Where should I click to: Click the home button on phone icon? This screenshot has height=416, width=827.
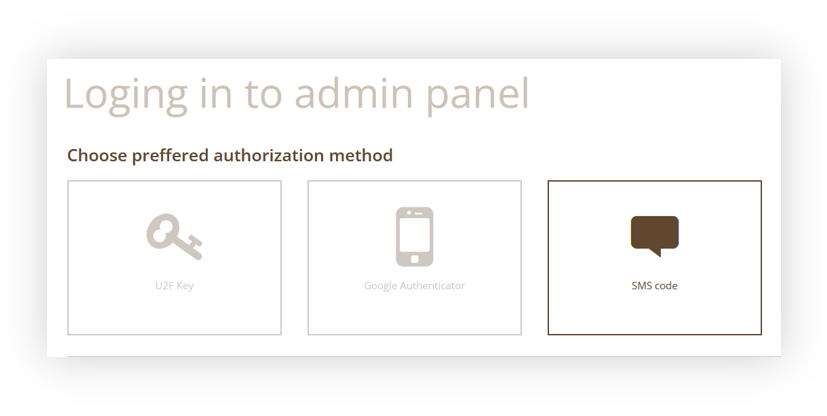pos(415,259)
